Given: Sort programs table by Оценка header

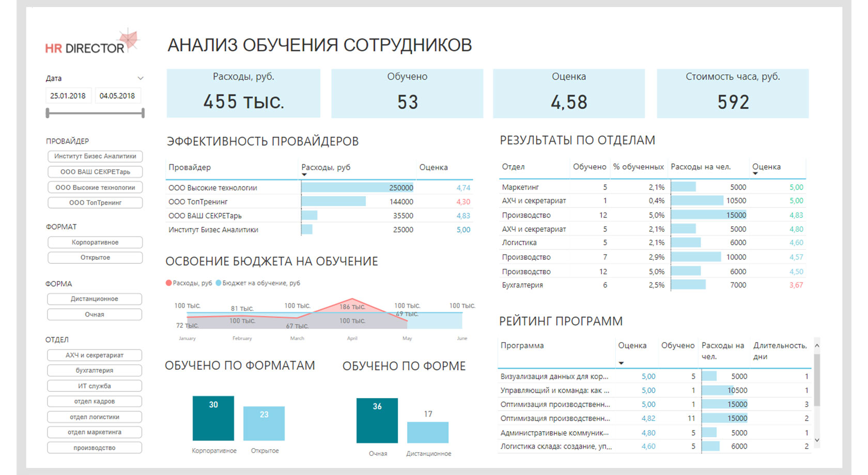Looking at the screenshot, I should (632, 345).
